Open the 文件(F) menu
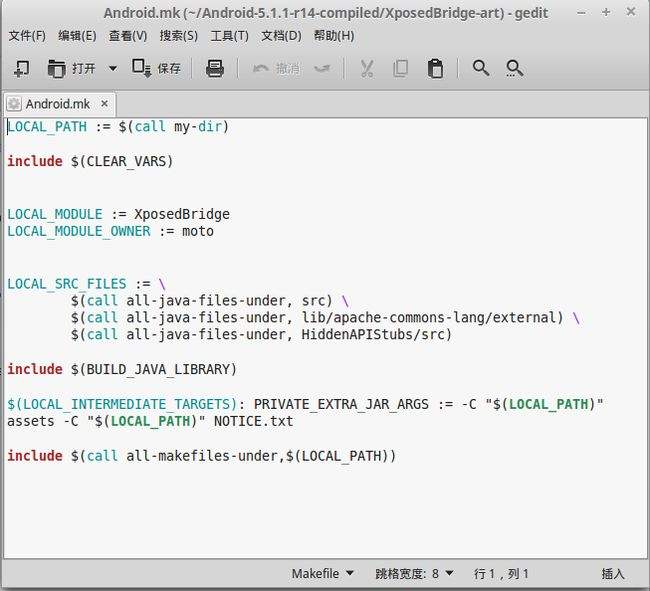The width and height of the screenshot is (650, 591). [27, 36]
